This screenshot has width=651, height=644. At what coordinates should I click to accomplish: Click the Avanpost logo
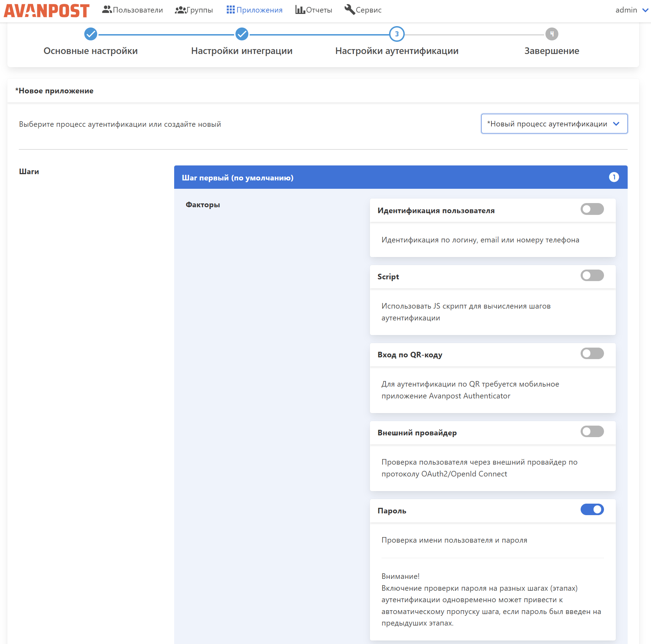point(47,10)
